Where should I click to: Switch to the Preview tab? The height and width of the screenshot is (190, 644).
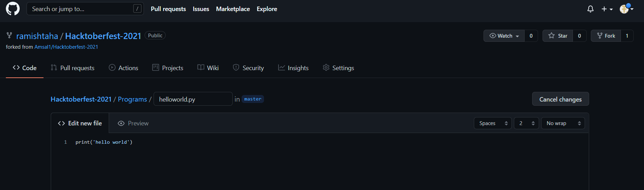pos(133,123)
